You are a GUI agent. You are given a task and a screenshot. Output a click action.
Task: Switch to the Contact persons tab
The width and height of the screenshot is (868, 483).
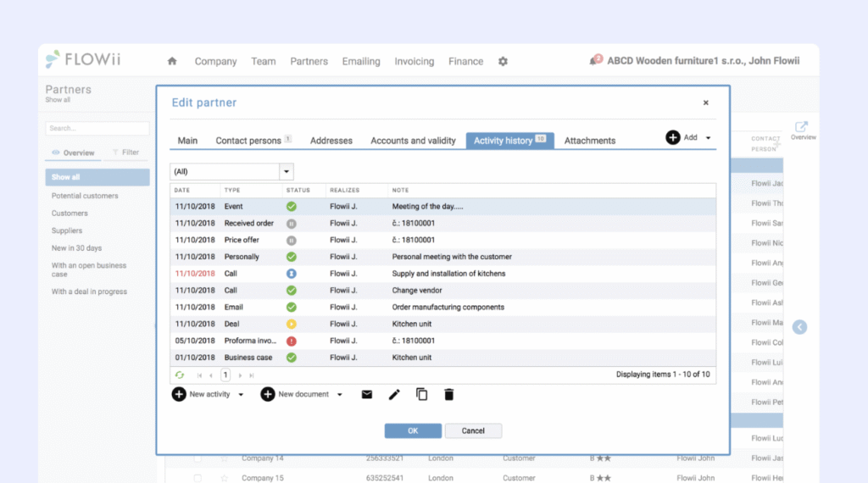tap(253, 141)
